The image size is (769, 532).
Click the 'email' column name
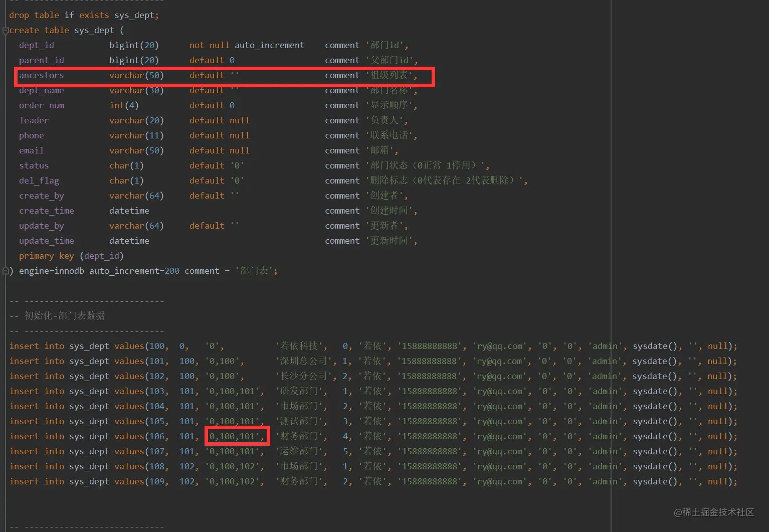(x=32, y=150)
